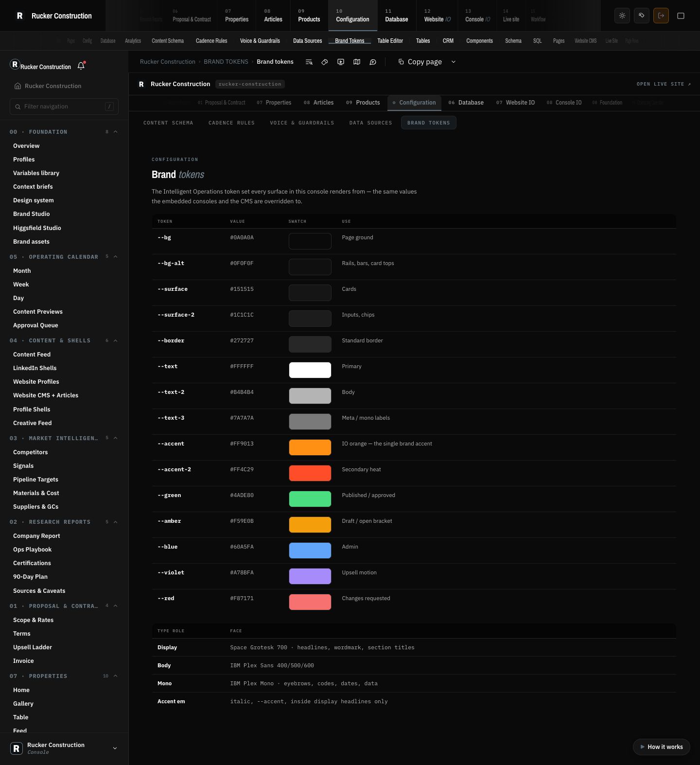
Task: Click the R logo in the sidebar footer
Action: tap(17, 748)
